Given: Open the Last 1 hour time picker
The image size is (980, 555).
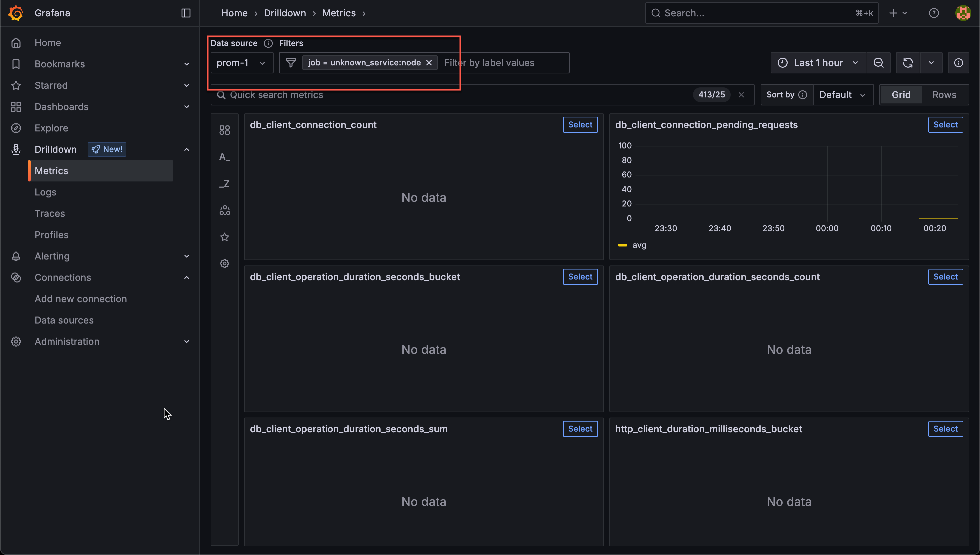Looking at the screenshot, I should click(x=819, y=62).
